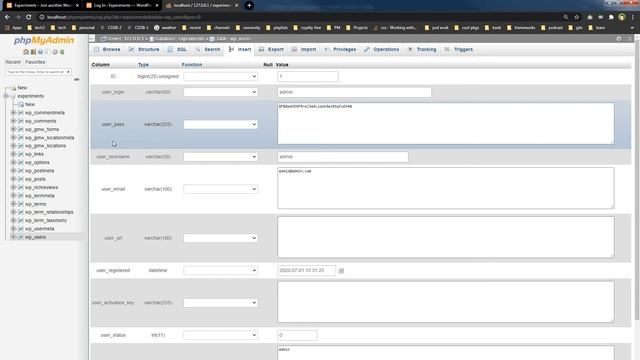
Task: Open the SQL tab
Action: click(177, 49)
